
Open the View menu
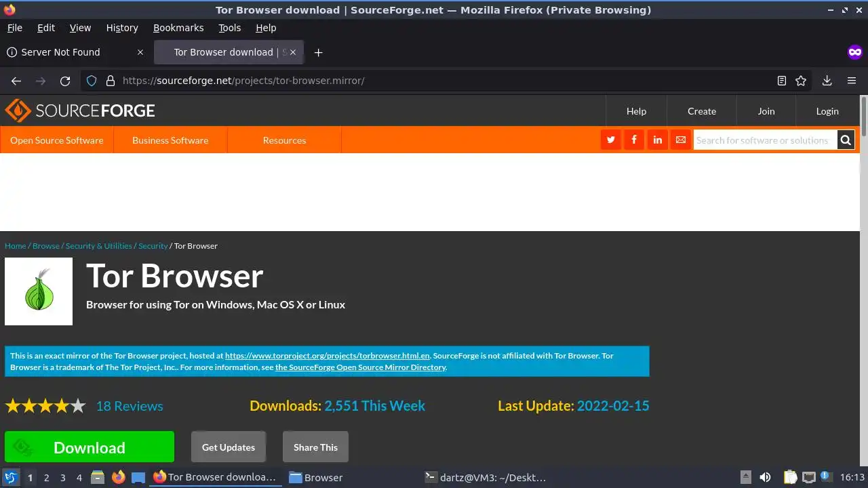tap(80, 28)
